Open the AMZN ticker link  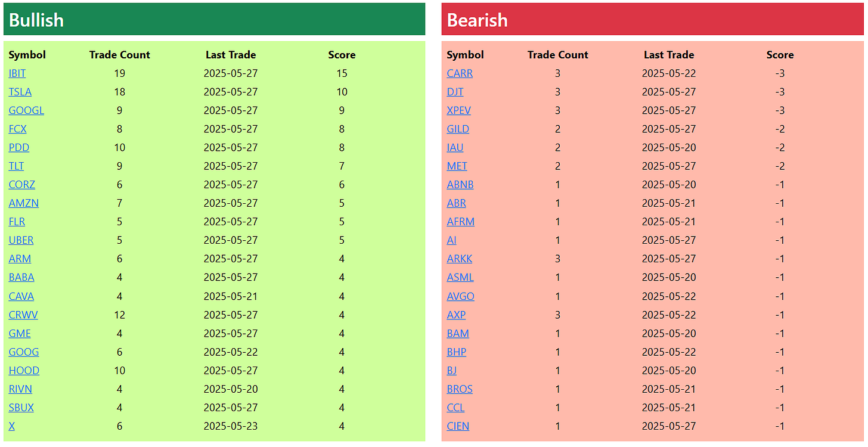[x=24, y=203]
